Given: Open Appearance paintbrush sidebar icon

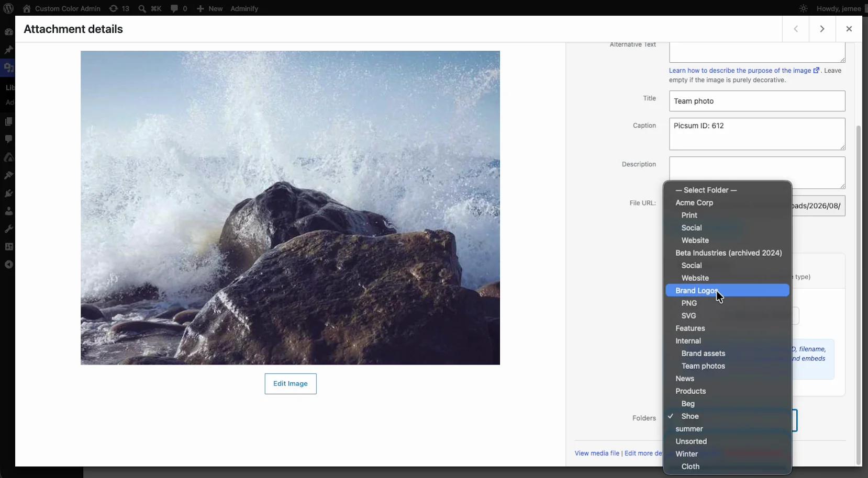Looking at the screenshot, I should coord(8,175).
